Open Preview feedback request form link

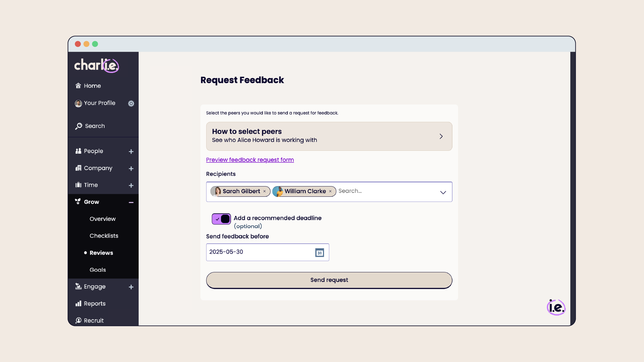[x=250, y=160]
